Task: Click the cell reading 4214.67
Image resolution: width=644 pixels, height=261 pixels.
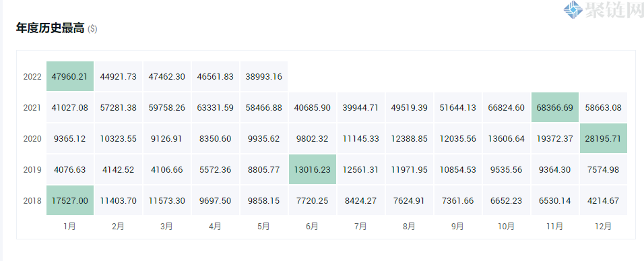Action: point(604,200)
